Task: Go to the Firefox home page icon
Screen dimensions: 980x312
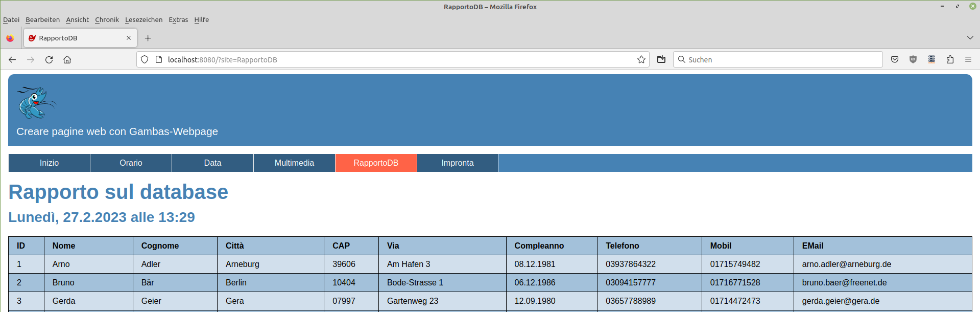Action: coord(67,60)
